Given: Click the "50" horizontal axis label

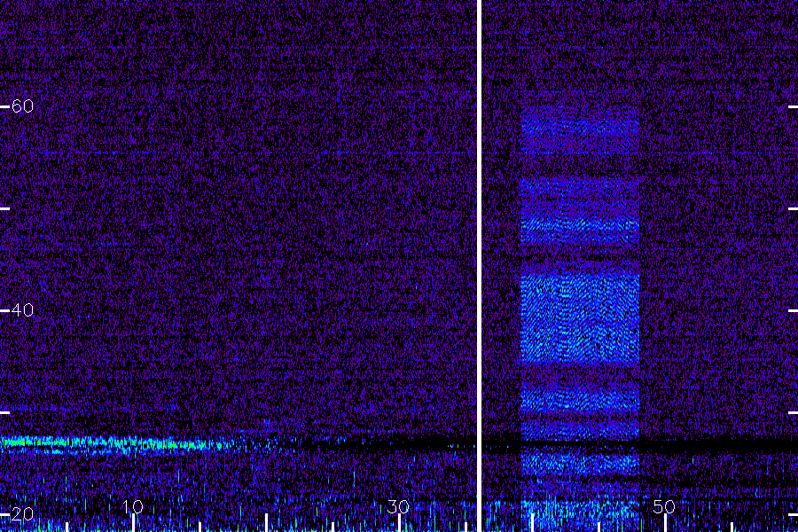Looking at the screenshot, I should pos(664,506).
